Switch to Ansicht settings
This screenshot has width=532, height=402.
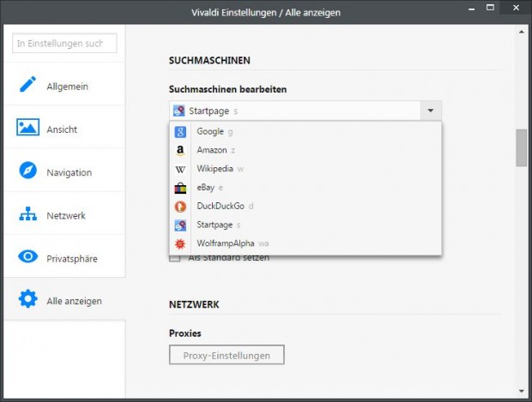pyautogui.click(x=64, y=127)
